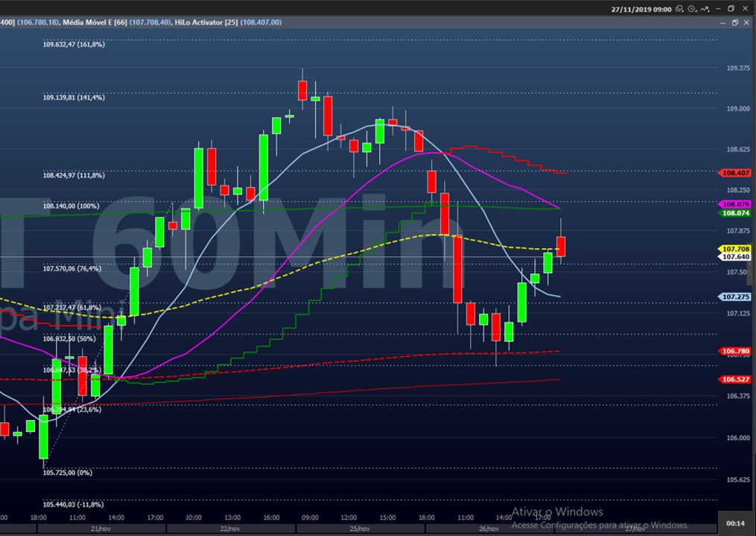Minimize the inner chart window
Image resolution: width=756 pixels, height=536 pixels.
722,22
